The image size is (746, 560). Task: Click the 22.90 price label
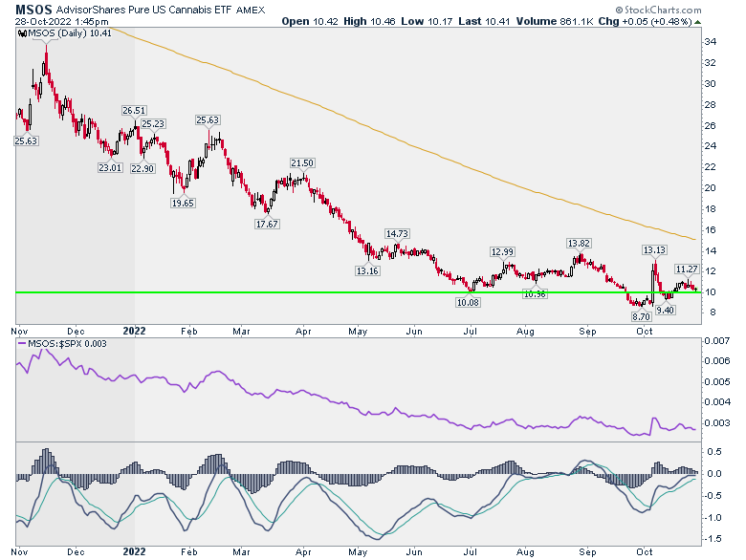pos(143,169)
